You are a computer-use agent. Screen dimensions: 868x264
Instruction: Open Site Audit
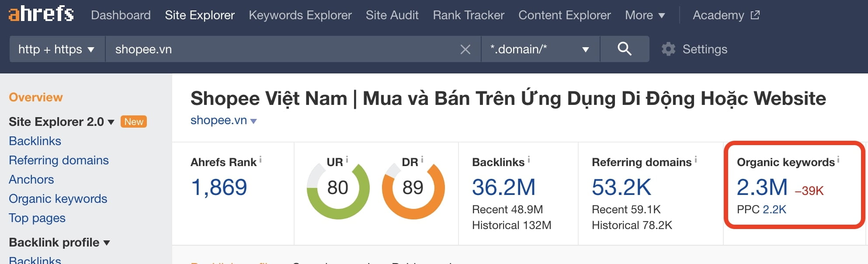coord(392,15)
